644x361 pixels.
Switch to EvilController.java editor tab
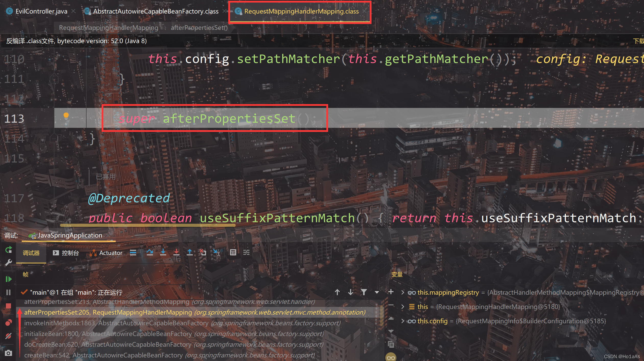click(41, 11)
